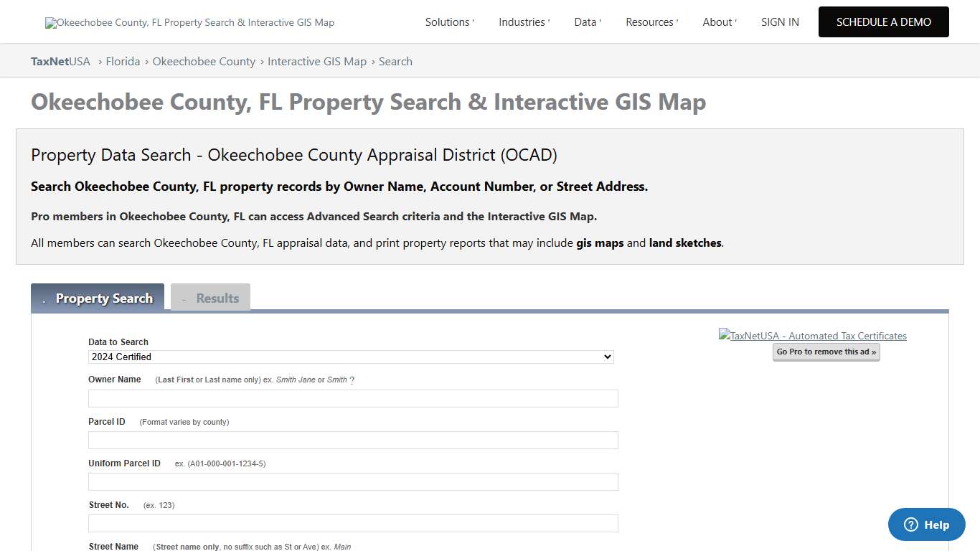Click inside the Owner Name input field
Image resolution: width=980 pixels, height=551 pixels.
click(x=352, y=398)
